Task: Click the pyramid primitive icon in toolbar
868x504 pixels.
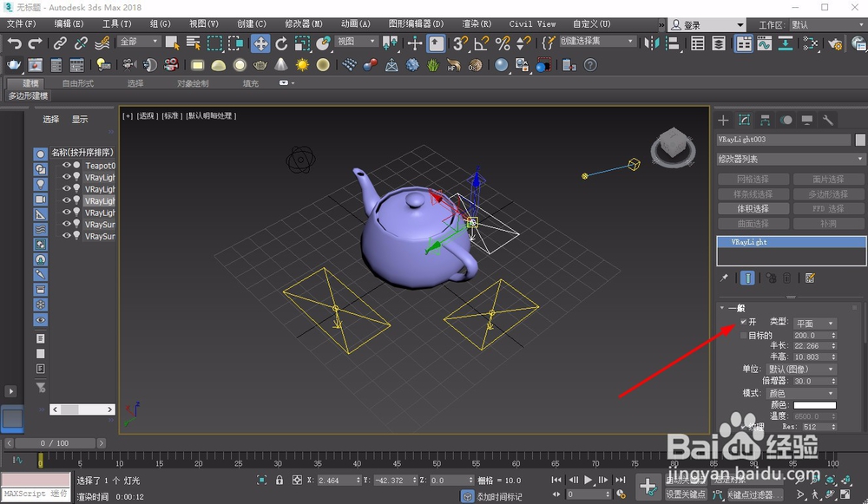Action: pos(281,65)
